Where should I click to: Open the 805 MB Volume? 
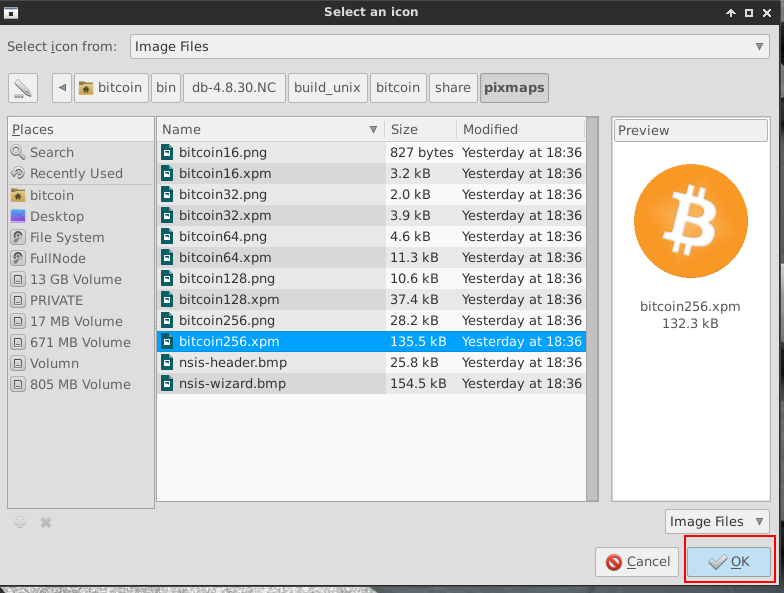click(80, 384)
